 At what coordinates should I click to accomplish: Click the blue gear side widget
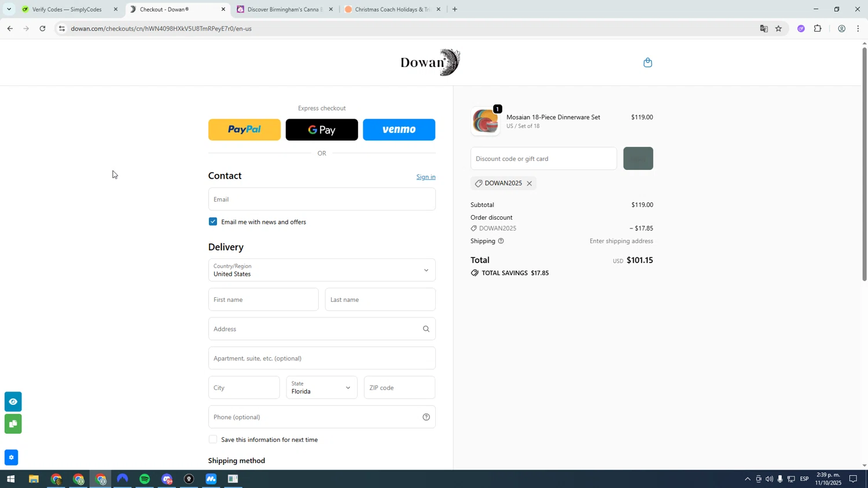coord(11,457)
